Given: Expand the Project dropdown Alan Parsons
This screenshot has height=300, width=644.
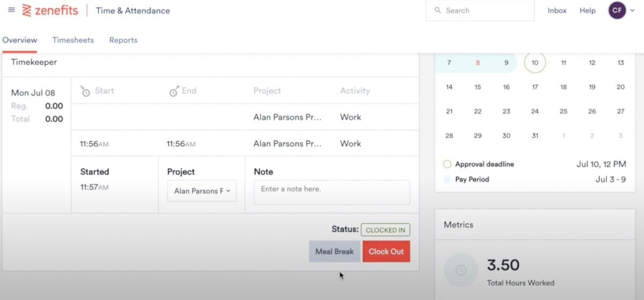Looking at the screenshot, I should tap(202, 191).
